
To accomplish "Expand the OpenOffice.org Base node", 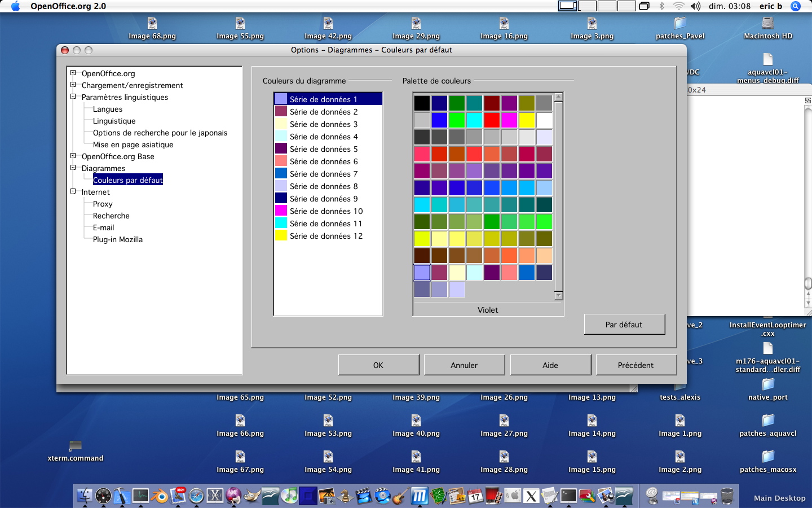I will pos(73,156).
